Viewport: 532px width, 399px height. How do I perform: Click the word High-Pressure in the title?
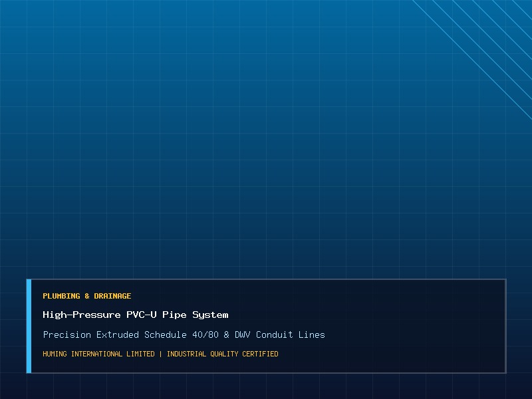[81, 315]
